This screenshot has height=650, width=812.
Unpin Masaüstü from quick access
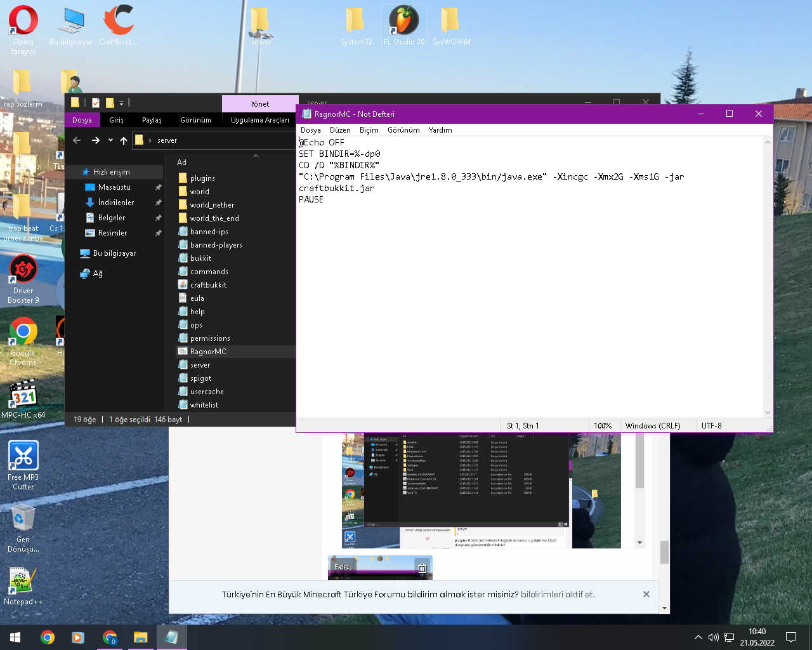(x=158, y=187)
